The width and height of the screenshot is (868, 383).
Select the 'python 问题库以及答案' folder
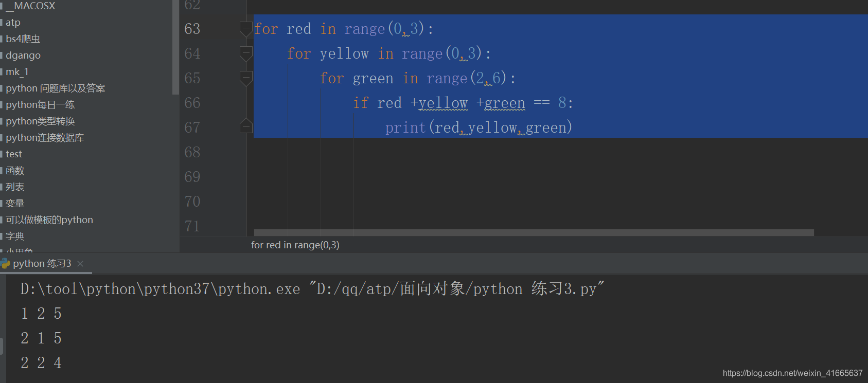(56, 88)
